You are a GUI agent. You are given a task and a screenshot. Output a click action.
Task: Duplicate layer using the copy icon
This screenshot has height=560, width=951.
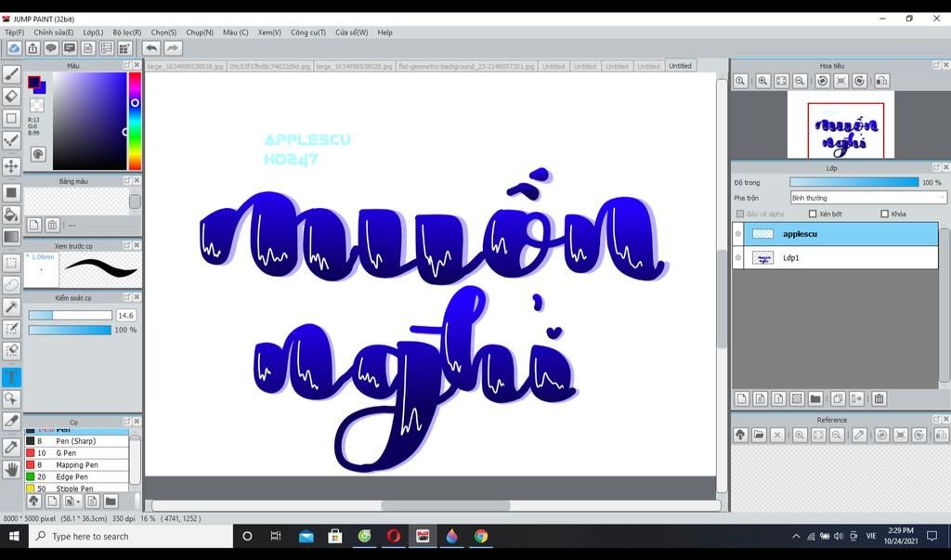838,398
